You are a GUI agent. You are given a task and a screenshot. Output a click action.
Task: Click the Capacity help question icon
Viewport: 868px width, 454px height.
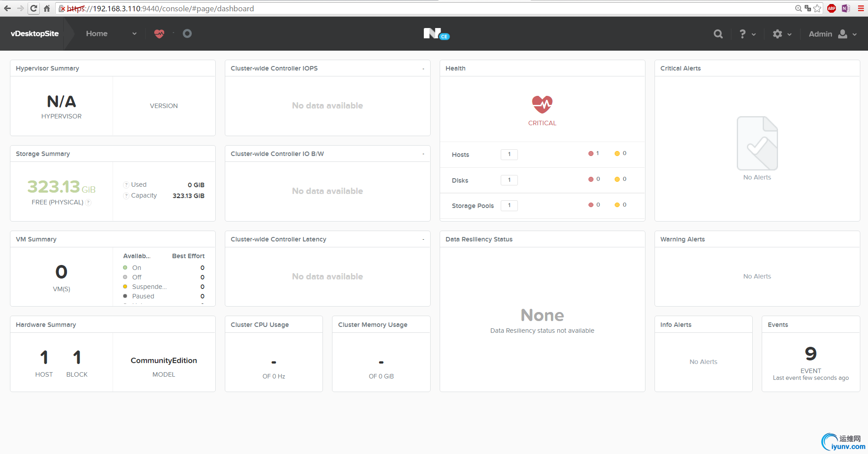[126, 195]
